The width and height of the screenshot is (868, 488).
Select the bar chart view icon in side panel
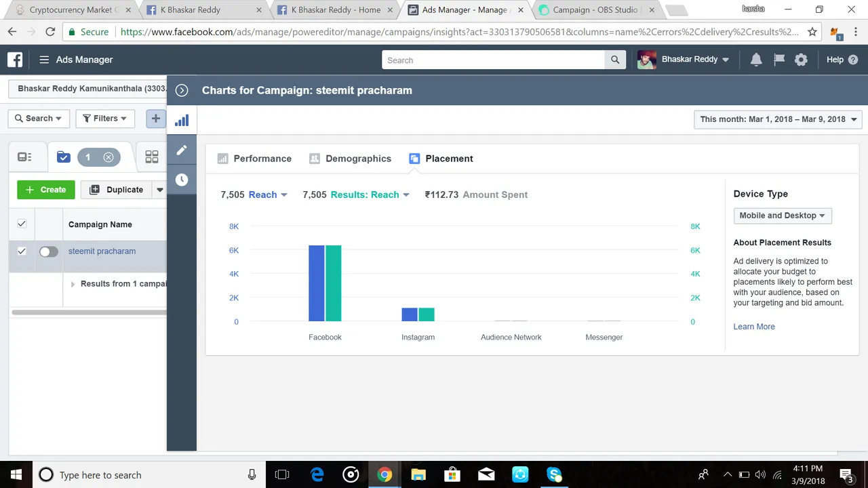(182, 121)
